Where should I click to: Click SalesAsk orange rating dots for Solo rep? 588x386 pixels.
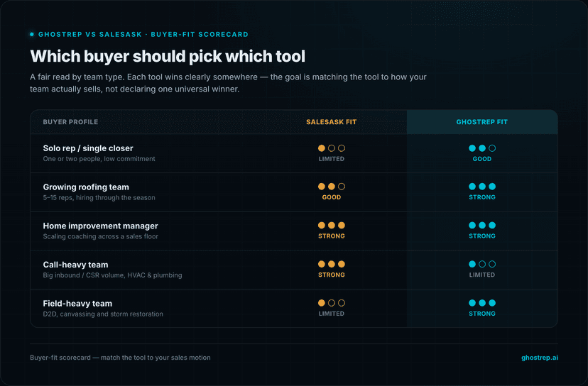pyautogui.click(x=332, y=148)
